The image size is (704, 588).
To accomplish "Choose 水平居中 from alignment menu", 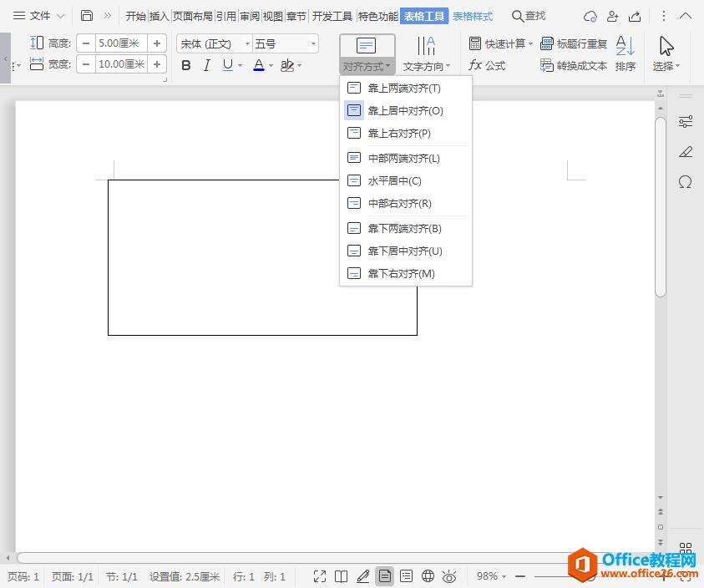I will (x=394, y=180).
